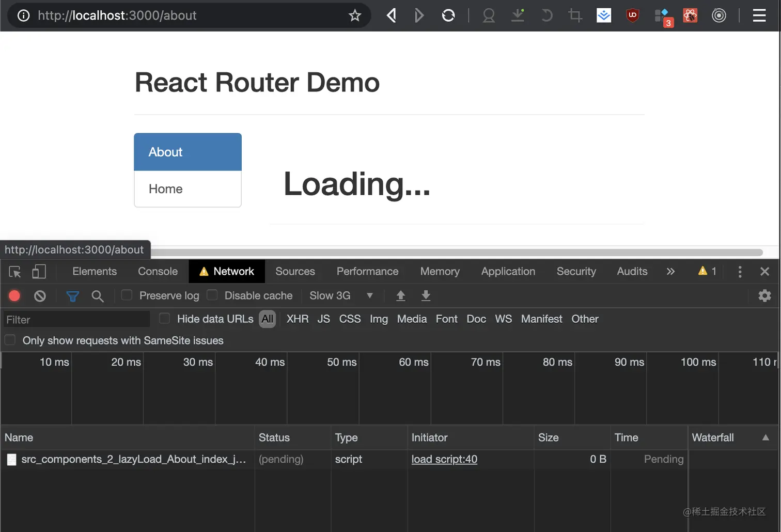Switch to the Memory tab

click(x=440, y=271)
